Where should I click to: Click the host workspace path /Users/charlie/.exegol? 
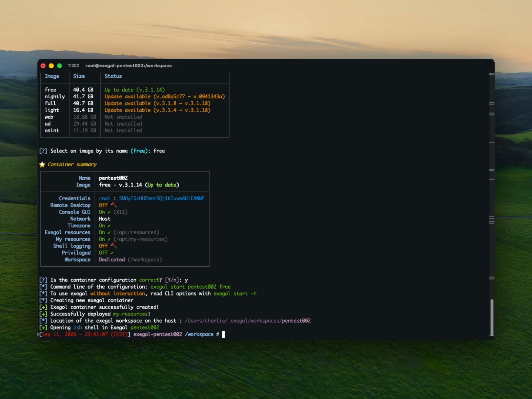pyautogui.click(x=248, y=321)
